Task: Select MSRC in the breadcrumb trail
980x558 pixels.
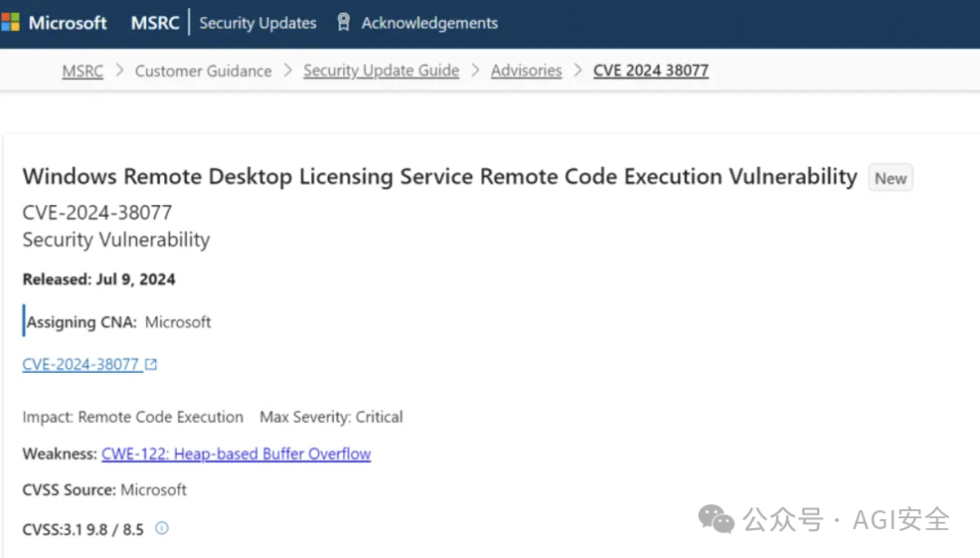Action: pos(83,71)
